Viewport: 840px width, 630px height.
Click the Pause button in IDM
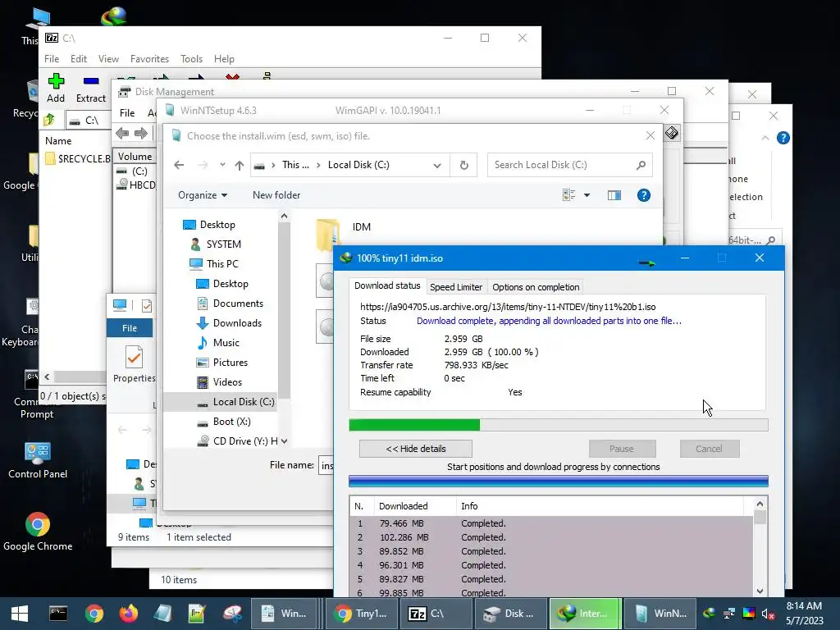(x=622, y=449)
